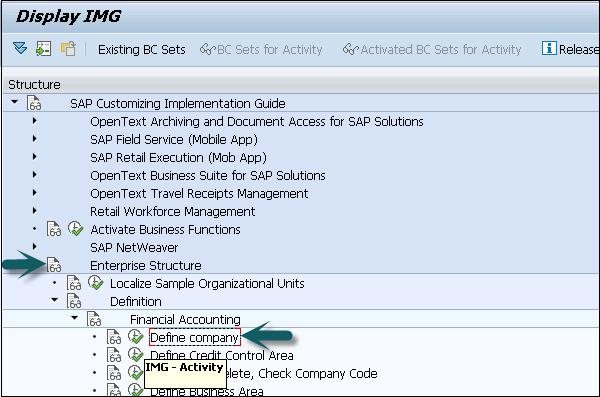The height and width of the screenshot is (397, 600).
Task: Click execute icon beside Define Credit Control Area
Action: click(135, 355)
